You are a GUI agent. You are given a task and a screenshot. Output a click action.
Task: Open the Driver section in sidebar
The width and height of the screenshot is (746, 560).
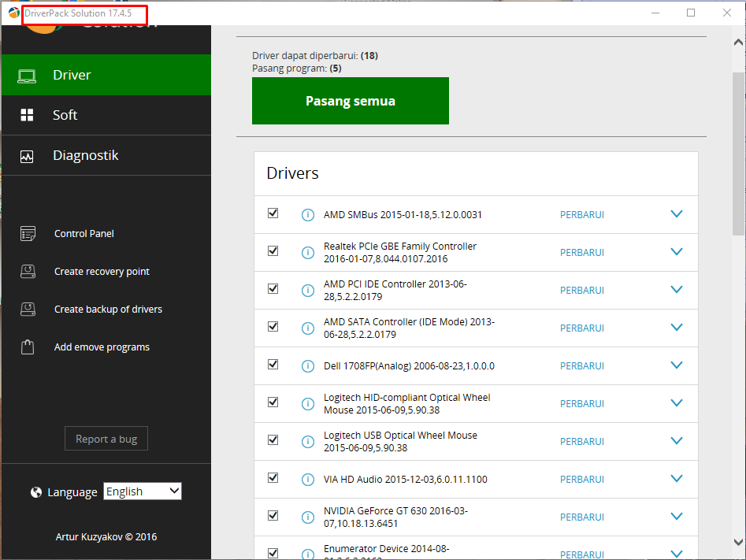tap(106, 75)
